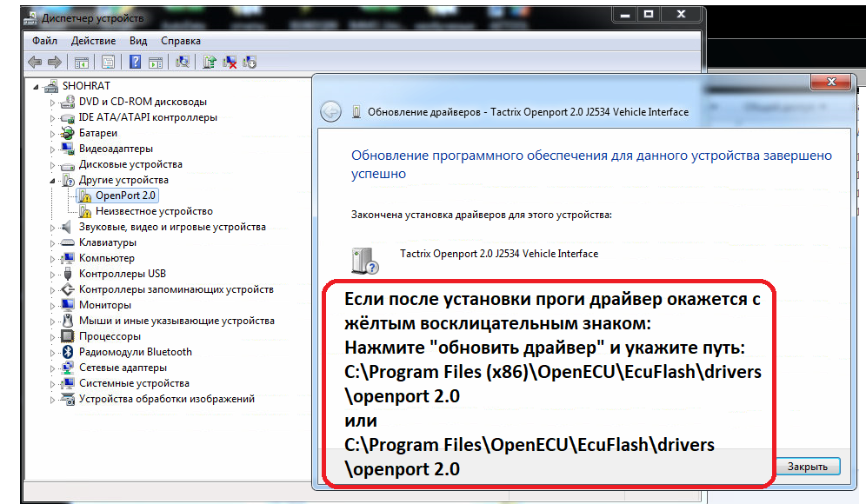Image resolution: width=866 pixels, height=504 pixels.
Task: Click the back arrow in driver update wizard
Action: 330,111
